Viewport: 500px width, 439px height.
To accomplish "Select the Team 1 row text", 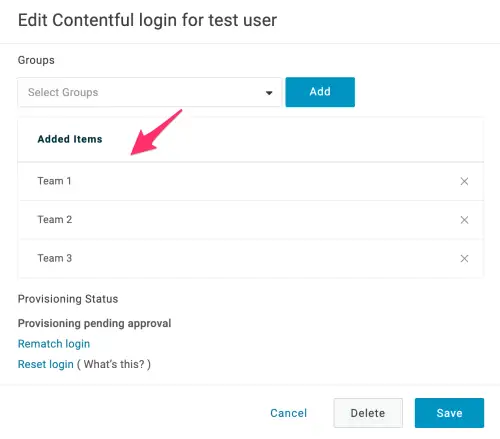I will [54, 181].
